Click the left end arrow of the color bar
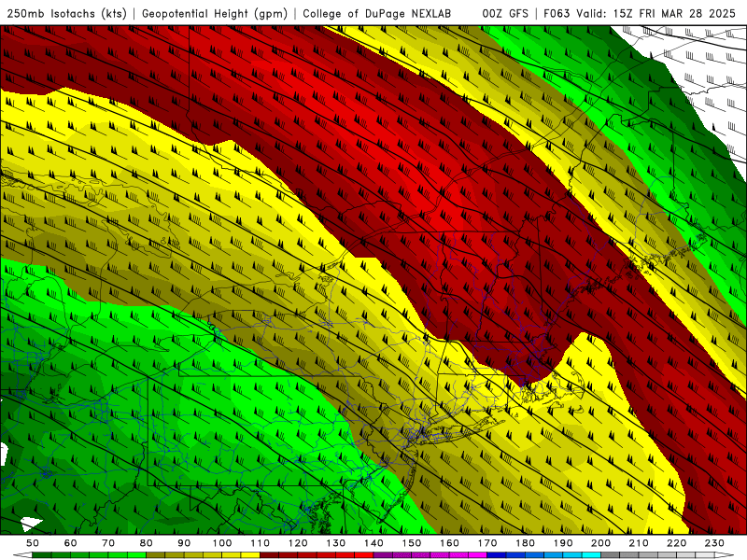The height and width of the screenshot is (560, 747). click(x=21, y=555)
